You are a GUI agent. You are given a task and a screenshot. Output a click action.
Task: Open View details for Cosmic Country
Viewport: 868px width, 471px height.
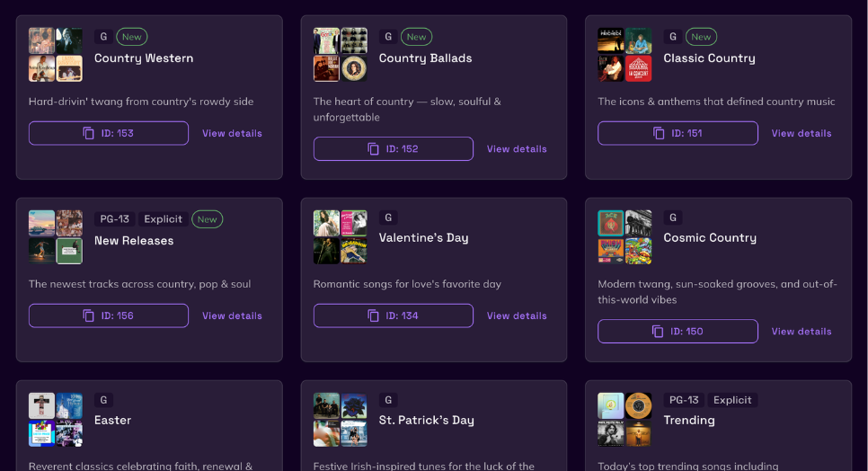pos(801,332)
